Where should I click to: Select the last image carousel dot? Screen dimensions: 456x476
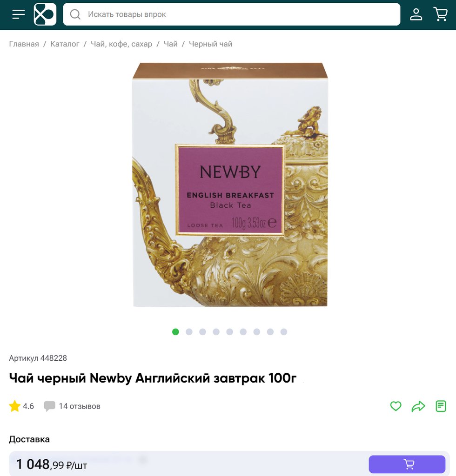pyautogui.click(x=284, y=332)
